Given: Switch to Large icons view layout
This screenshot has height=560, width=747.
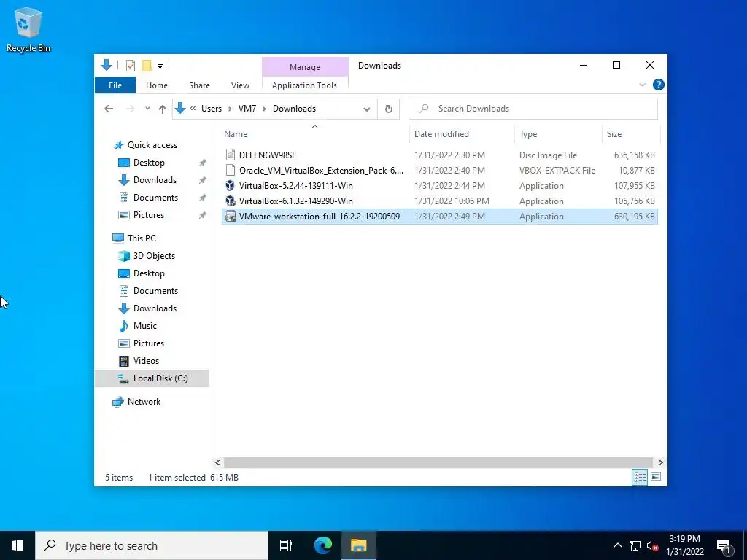Looking at the screenshot, I should tap(656, 477).
